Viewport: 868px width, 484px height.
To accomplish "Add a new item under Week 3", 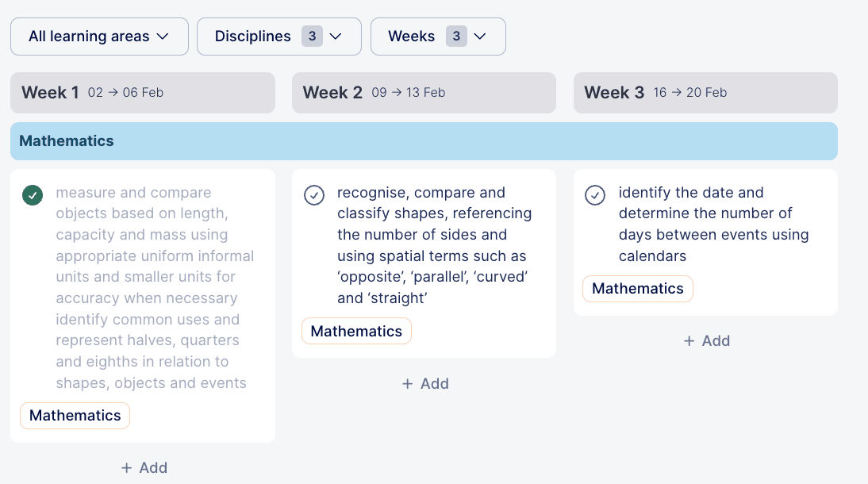I will tap(706, 340).
